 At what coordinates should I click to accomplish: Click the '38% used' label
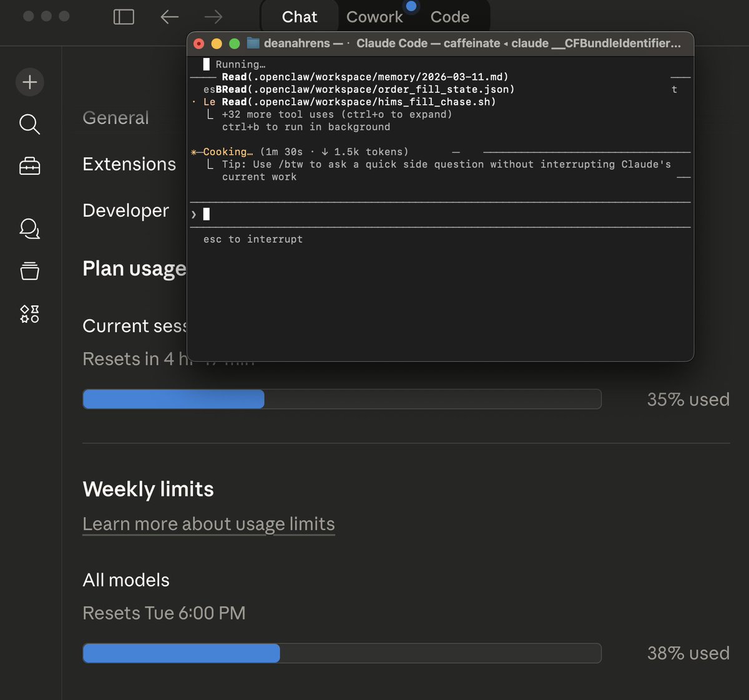point(688,653)
